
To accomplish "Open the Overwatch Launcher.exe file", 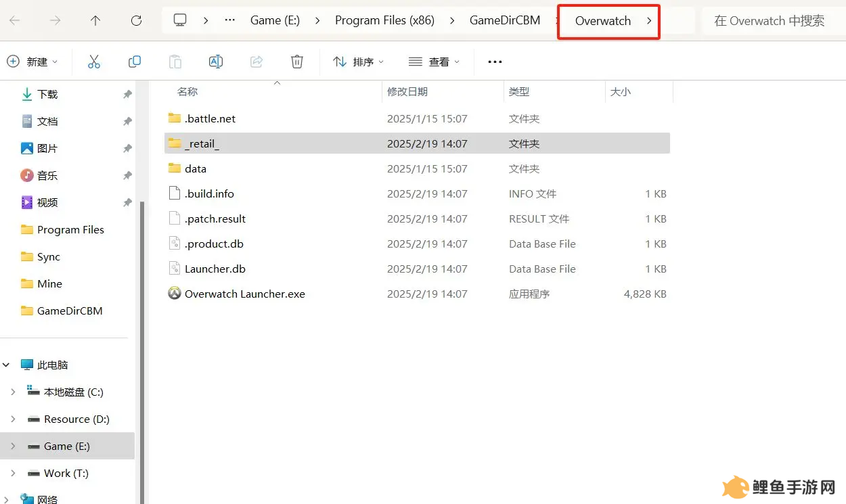I will 244,294.
